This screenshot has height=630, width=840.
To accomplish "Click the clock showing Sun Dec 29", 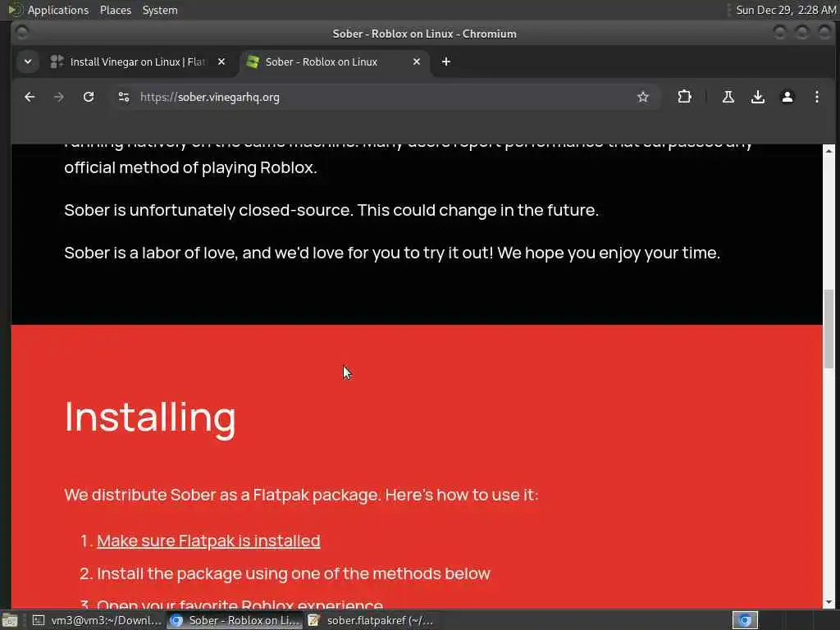I will click(x=785, y=10).
